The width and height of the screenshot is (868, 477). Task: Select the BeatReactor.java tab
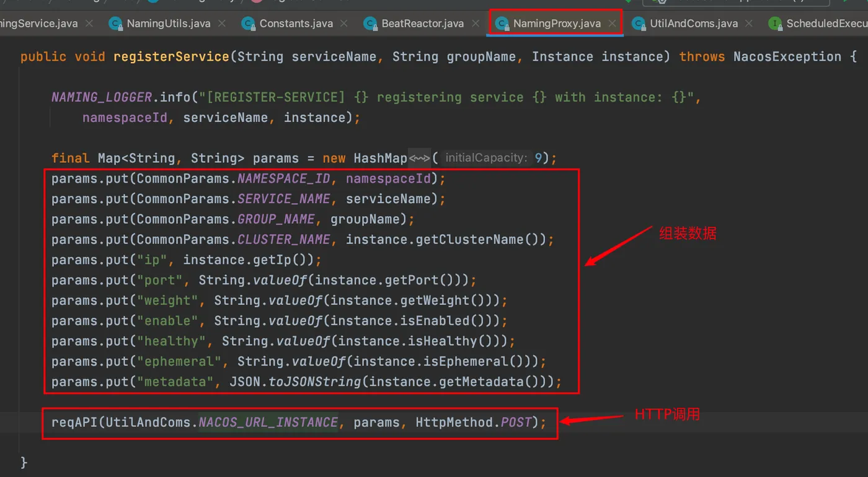click(423, 24)
